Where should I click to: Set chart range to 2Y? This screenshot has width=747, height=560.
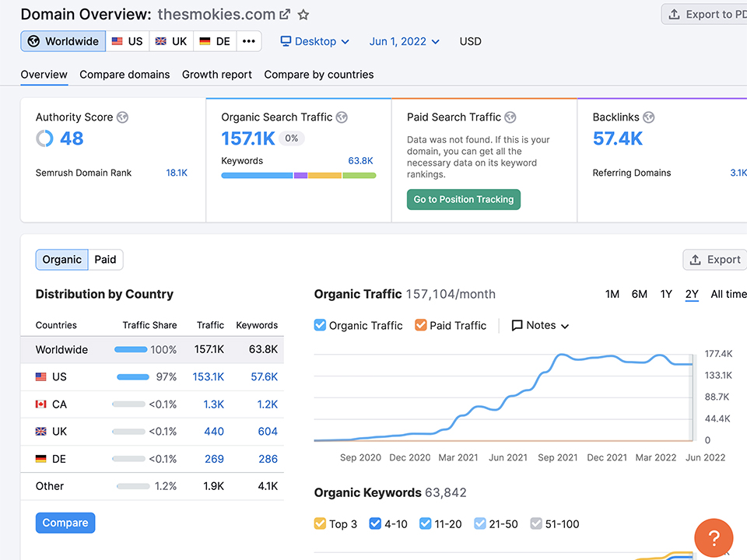(x=692, y=294)
